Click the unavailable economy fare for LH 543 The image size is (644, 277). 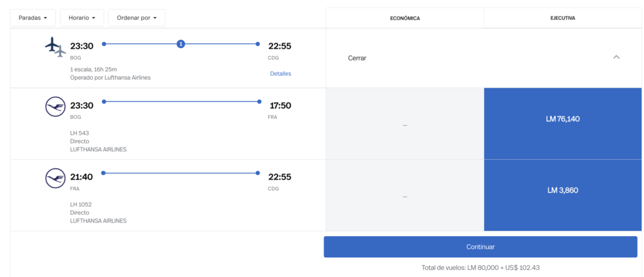click(405, 124)
